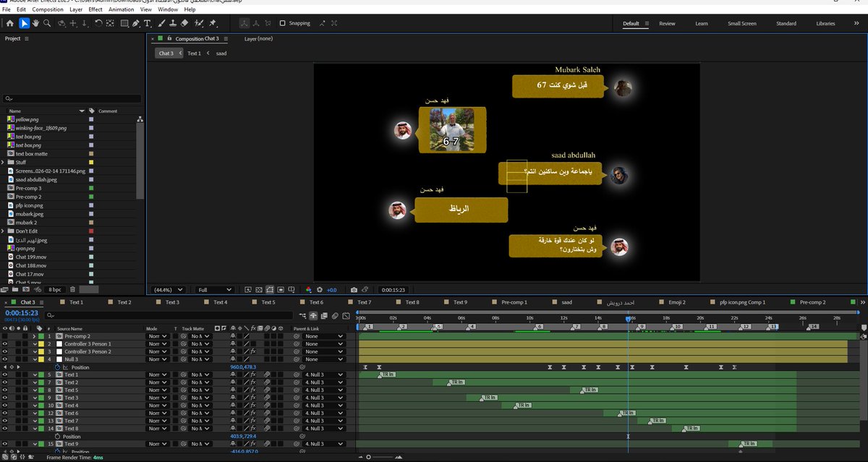Screen dimensions: 868x462
Task: Hide the Text 2 layer
Action: [x=5, y=382]
